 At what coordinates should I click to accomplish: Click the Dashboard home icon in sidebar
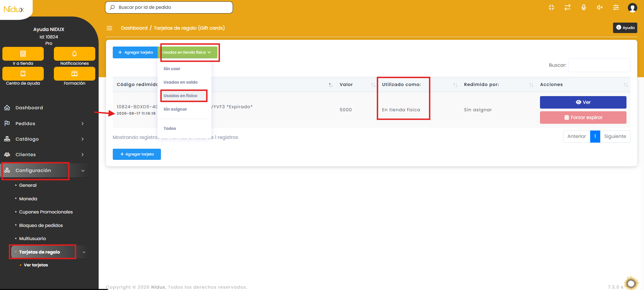7,108
